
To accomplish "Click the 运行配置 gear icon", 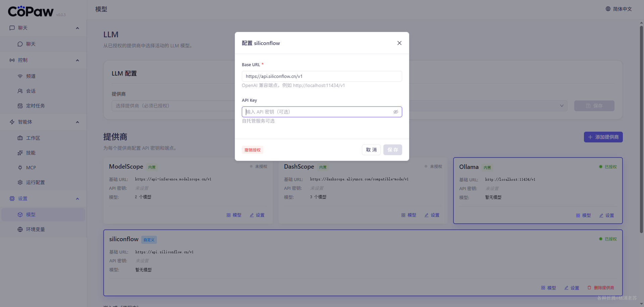I will coord(20,182).
